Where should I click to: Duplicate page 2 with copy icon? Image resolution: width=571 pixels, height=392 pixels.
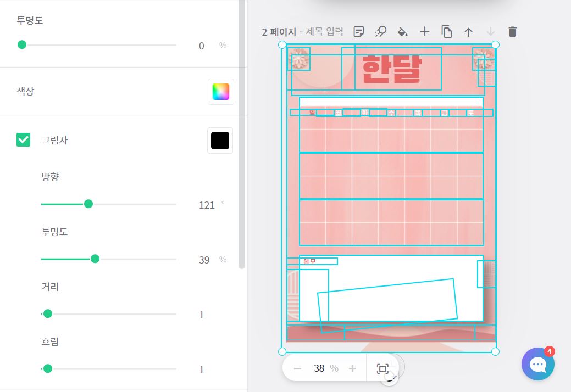coord(446,32)
